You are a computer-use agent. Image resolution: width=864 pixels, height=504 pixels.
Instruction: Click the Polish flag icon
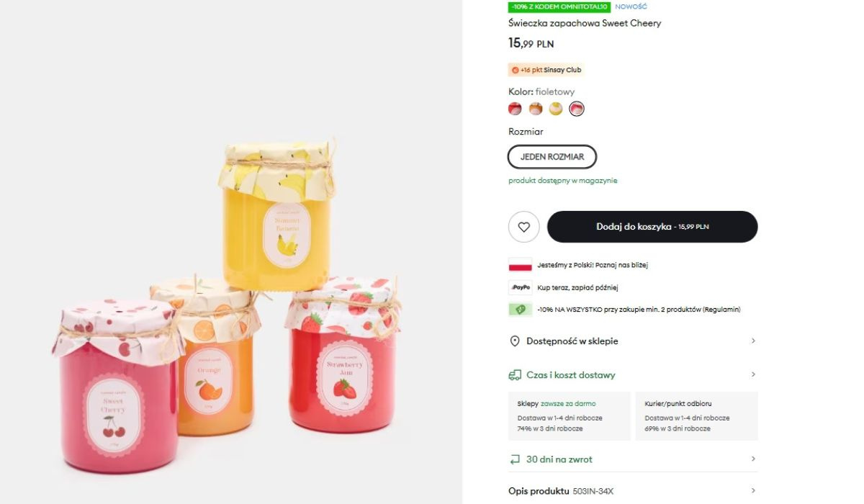520,265
